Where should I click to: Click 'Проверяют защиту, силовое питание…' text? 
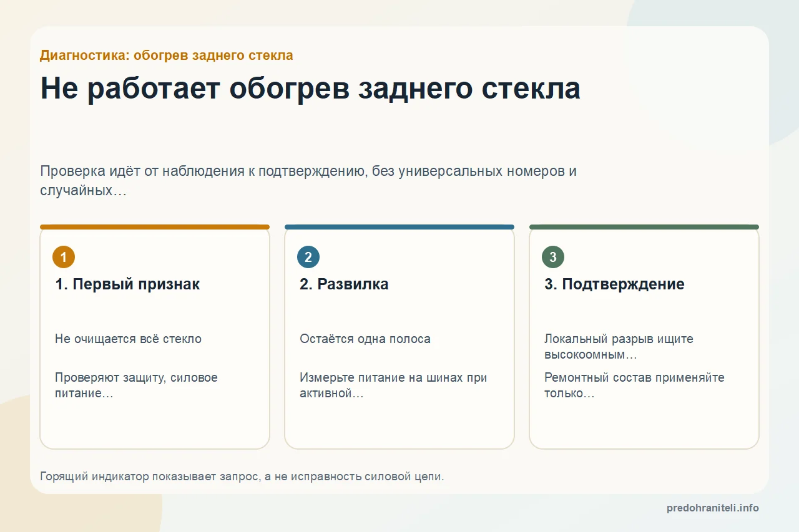(x=136, y=385)
